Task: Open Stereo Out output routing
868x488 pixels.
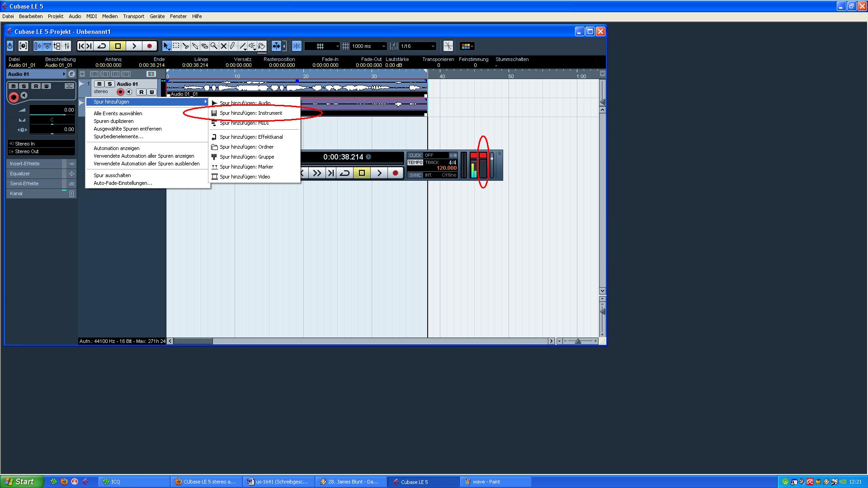Action: [x=41, y=151]
